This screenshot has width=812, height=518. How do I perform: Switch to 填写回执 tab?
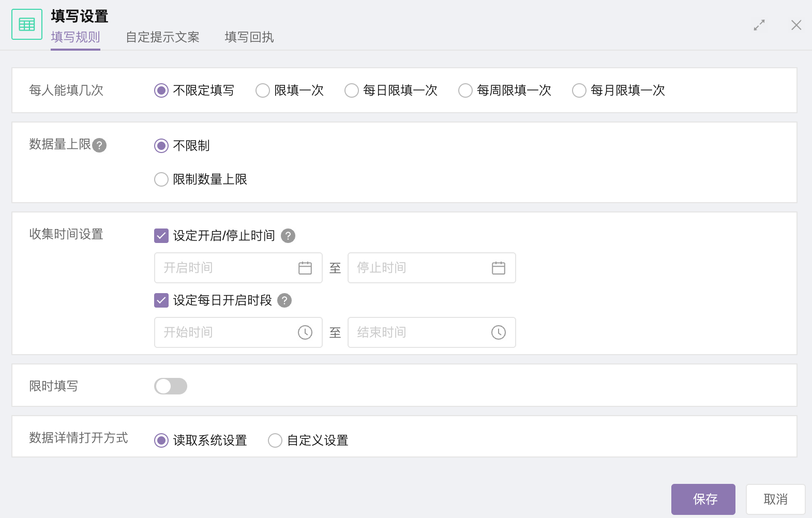tap(249, 37)
